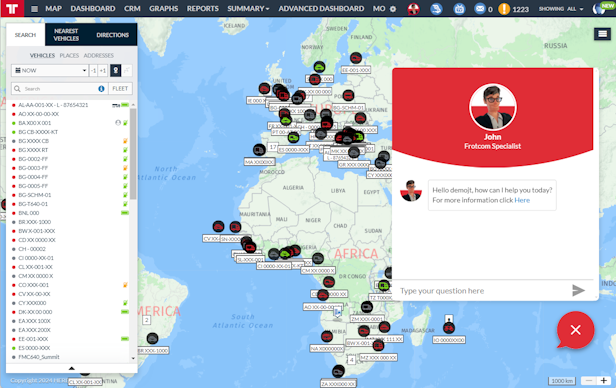
Task: Open the map layers menu icon at top right
Action: (602, 34)
